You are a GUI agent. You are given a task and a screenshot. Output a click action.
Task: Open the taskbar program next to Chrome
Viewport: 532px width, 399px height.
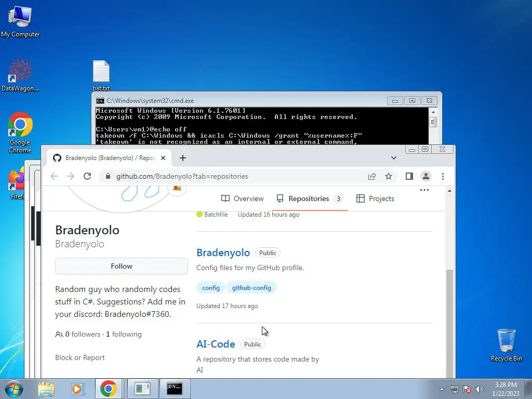pyautogui.click(x=142, y=389)
